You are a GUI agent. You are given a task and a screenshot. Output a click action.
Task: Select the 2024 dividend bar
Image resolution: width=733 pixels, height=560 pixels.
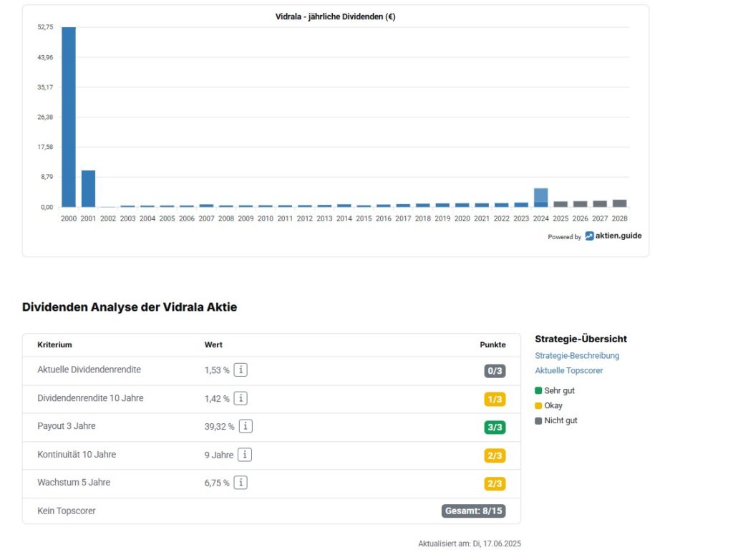pyautogui.click(x=541, y=198)
